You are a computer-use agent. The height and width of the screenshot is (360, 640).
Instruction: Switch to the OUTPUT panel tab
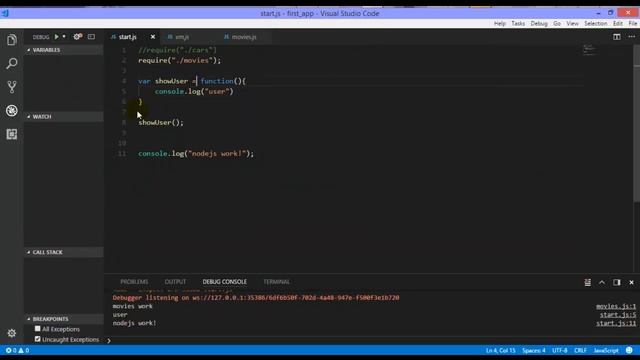coord(175,282)
